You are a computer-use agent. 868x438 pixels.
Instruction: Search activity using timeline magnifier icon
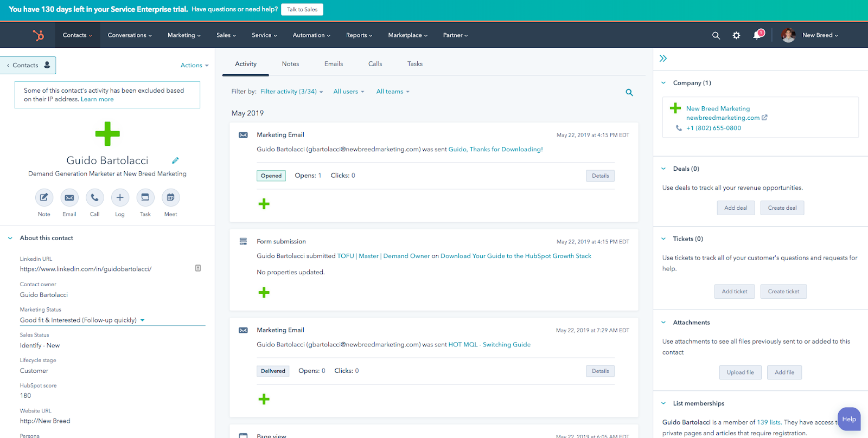point(629,93)
